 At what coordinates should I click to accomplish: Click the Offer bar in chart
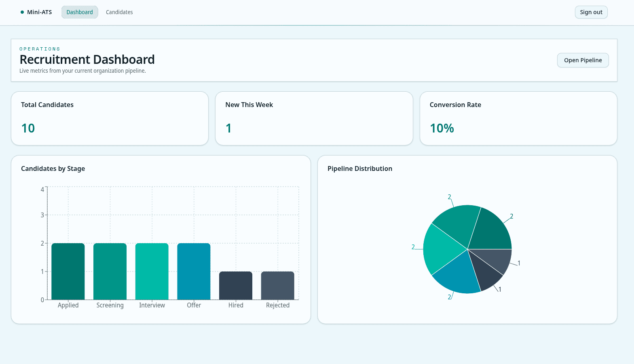click(194, 271)
